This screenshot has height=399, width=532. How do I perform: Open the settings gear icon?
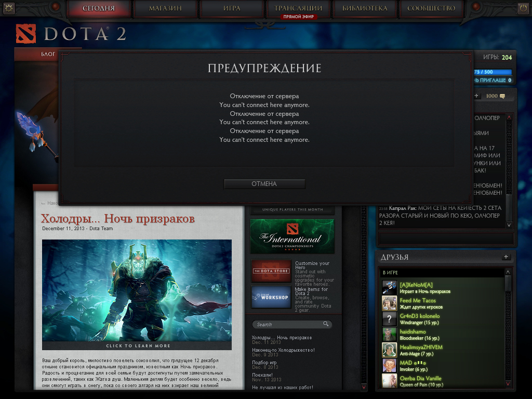(x=8, y=8)
